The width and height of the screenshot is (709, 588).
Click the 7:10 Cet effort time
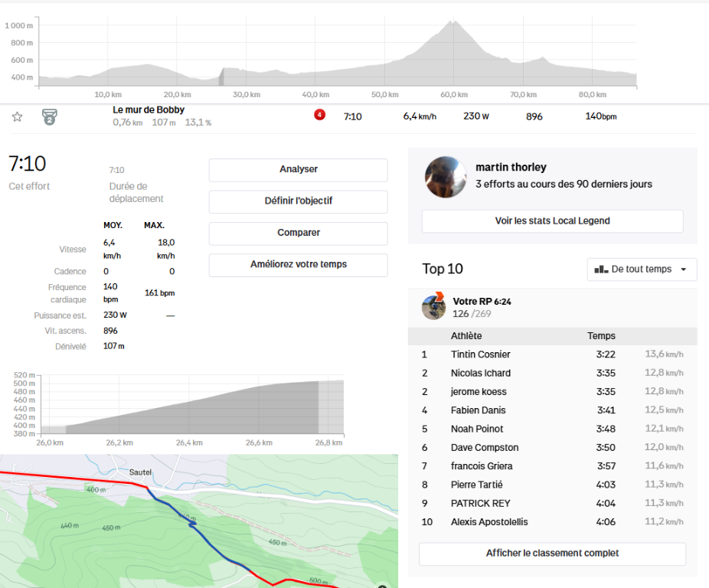tap(27, 164)
